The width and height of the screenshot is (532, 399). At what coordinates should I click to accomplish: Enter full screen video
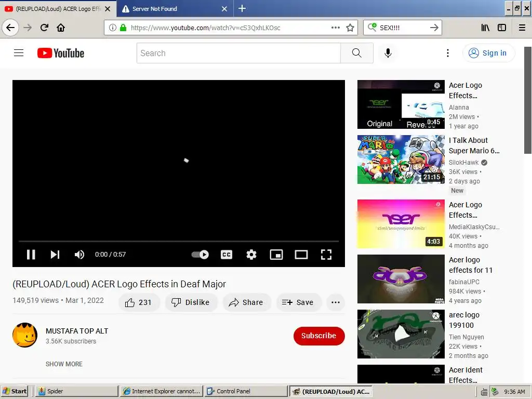(326, 255)
